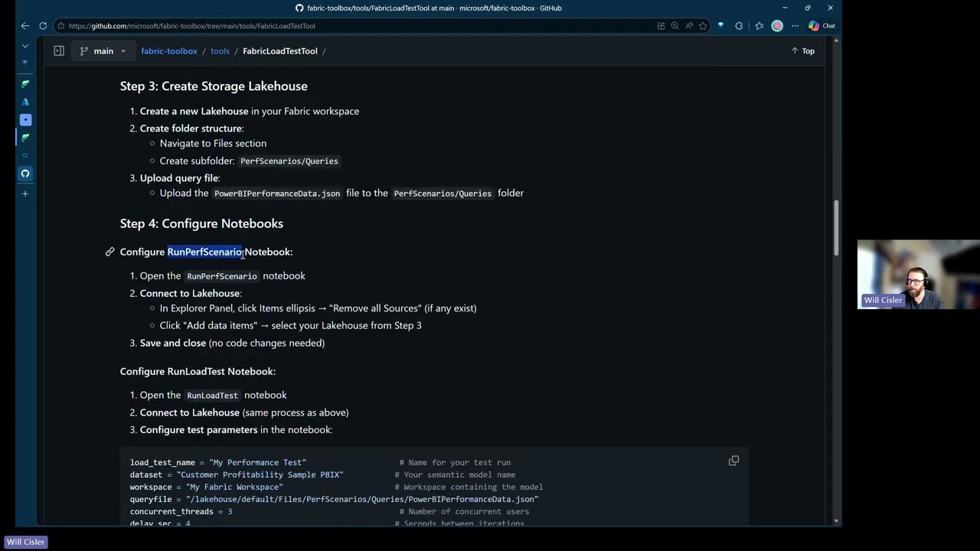Click the scrollbar up arrow

pyautogui.click(x=836, y=40)
